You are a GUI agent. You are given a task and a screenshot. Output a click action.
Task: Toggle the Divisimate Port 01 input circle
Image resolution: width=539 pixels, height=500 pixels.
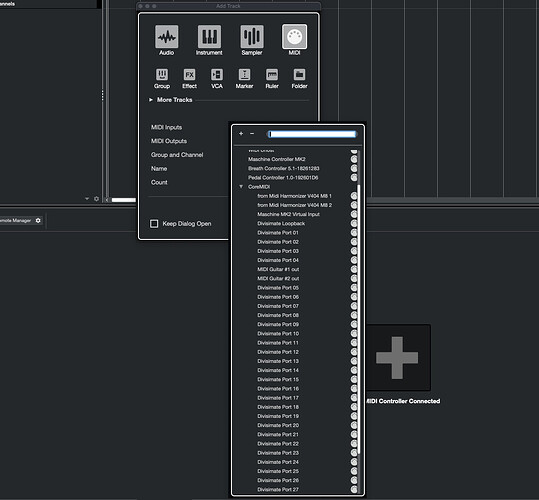354,233
